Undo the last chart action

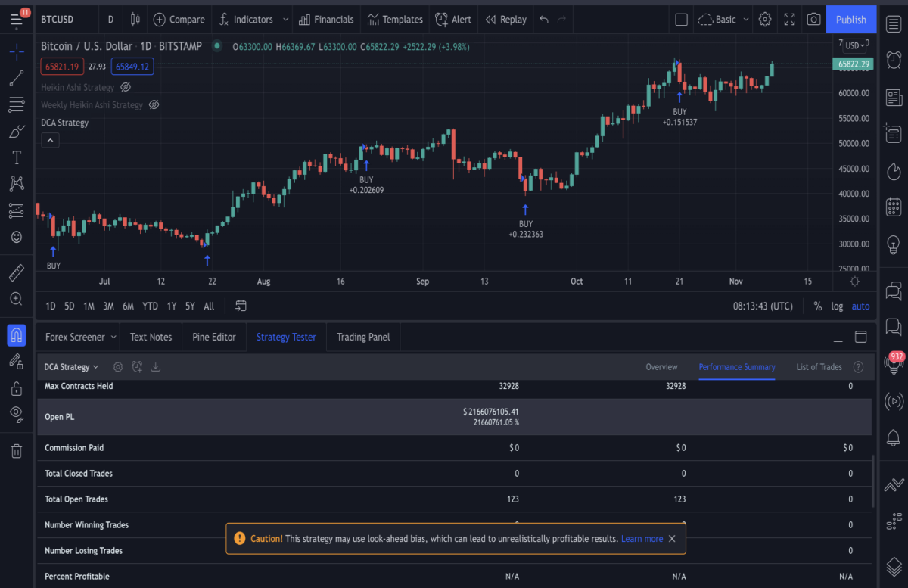coord(544,20)
